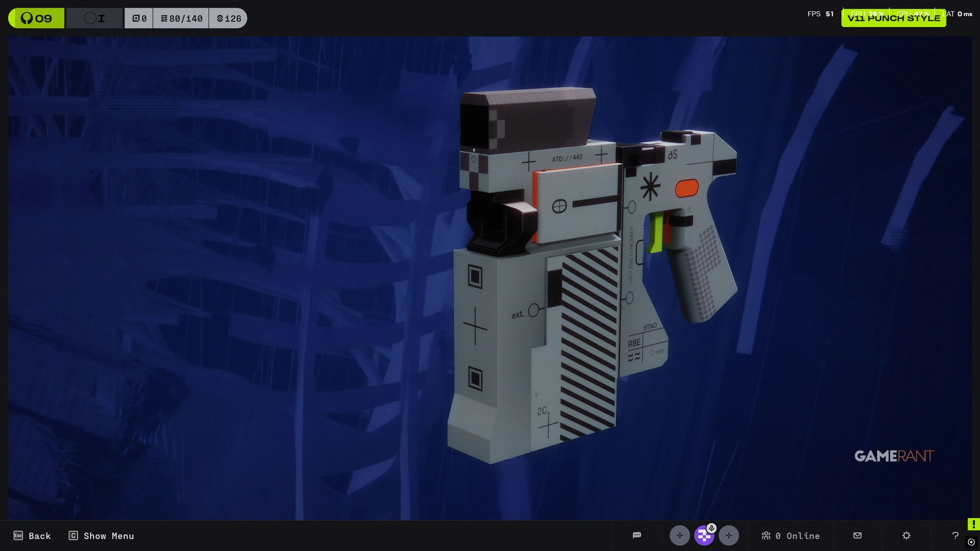The width and height of the screenshot is (980, 551).
Task: Toggle the microphone badge on avatar
Action: (712, 528)
